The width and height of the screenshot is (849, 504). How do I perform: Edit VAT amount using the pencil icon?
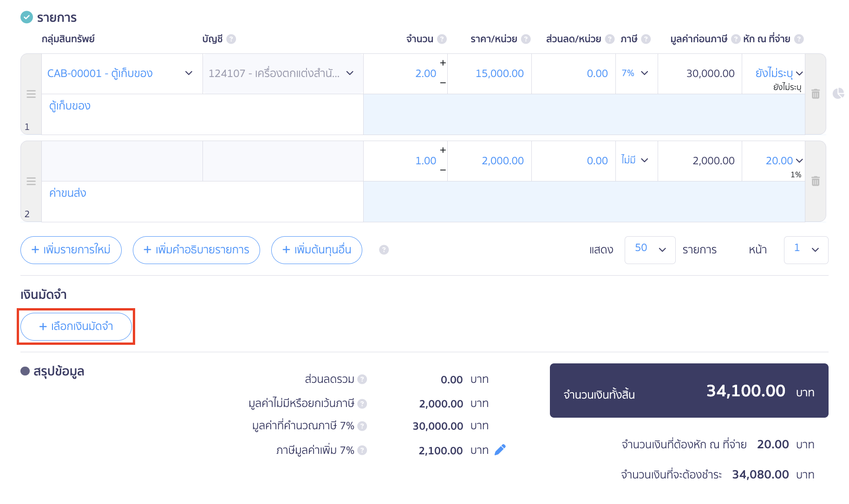pos(500,450)
